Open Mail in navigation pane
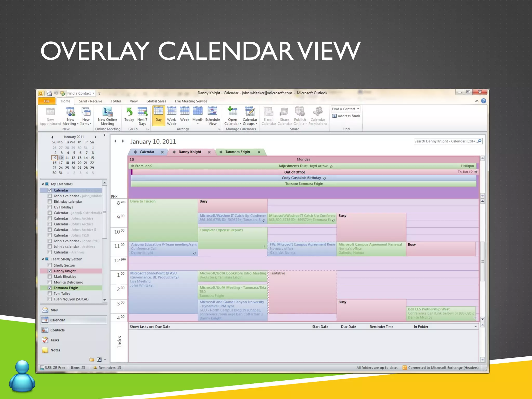 coord(74,310)
